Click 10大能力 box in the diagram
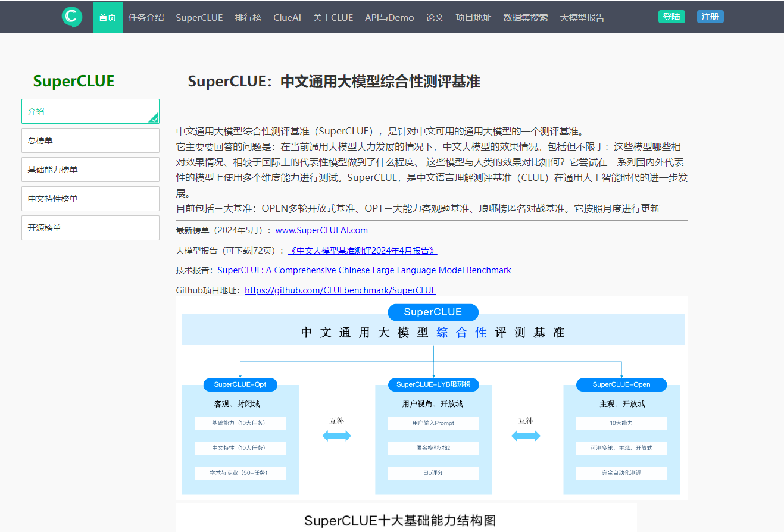This screenshot has height=532, width=784. 621,423
